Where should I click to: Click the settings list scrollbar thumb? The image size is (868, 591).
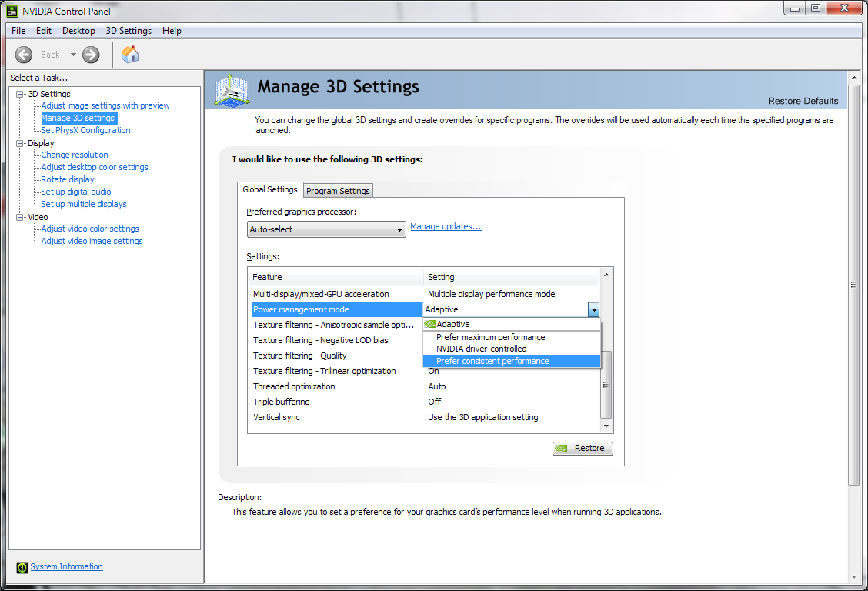pyautogui.click(x=606, y=385)
